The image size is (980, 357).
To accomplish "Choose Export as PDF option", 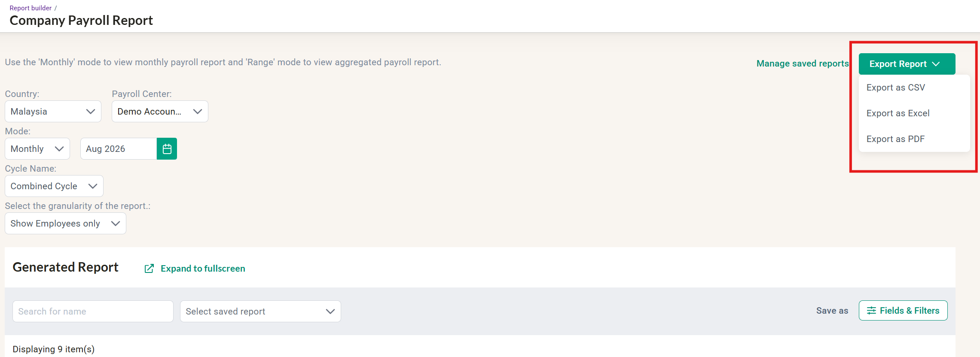I will [895, 139].
